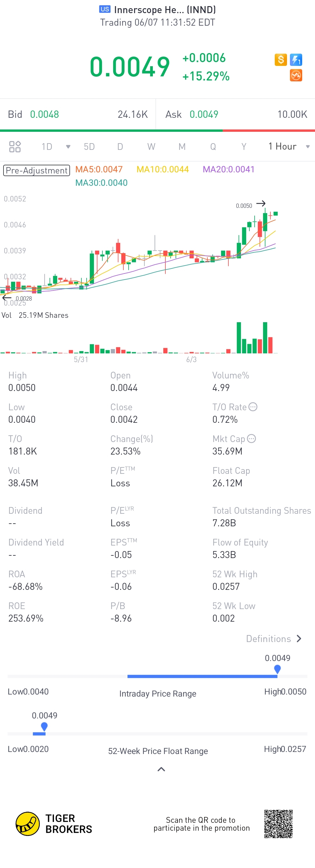Viewport: 315px width, 868px height.
Task: Tap the Open 0.0044 stat
Action: click(124, 381)
